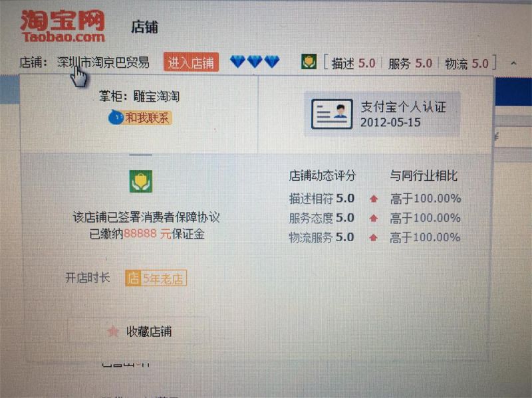Click the 88888 deposit amount
This screenshot has height=398, width=532.
coord(140,234)
